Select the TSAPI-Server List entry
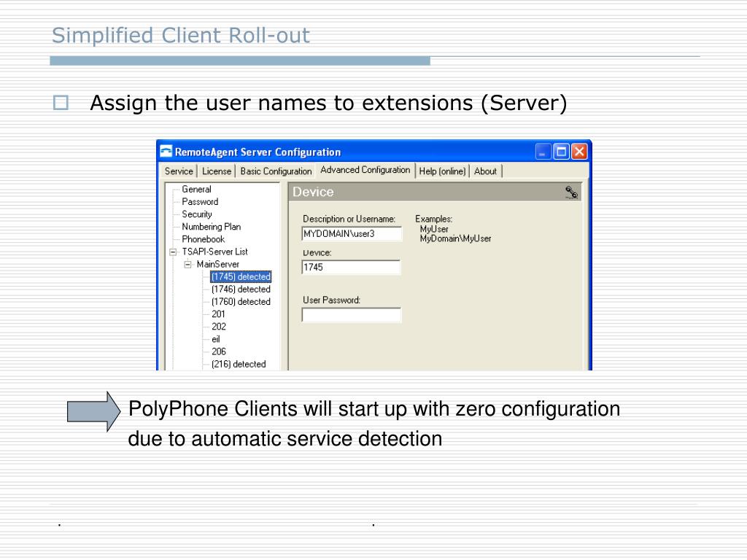The width and height of the screenshot is (747, 560). (215, 252)
